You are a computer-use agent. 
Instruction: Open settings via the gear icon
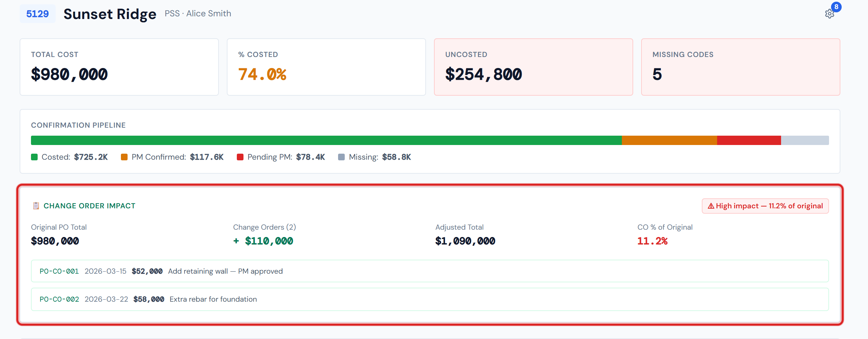pos(830,13)
